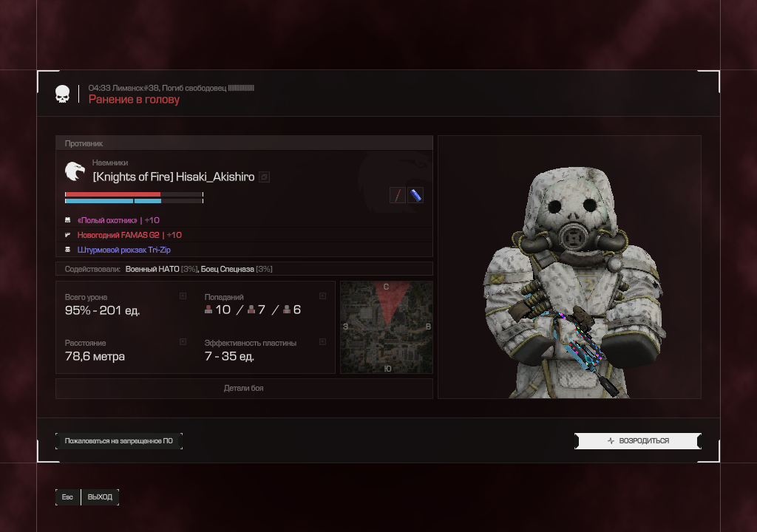Click body hits icon before 7
The image size is (757, 532).
(x=251, y=310)
